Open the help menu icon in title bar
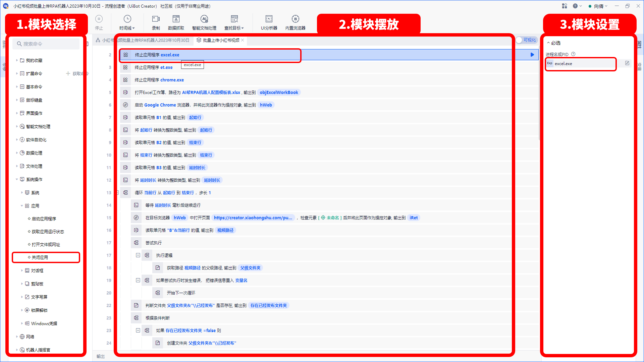The height and width of the screenshot is (362, 644). click(577, 6)
